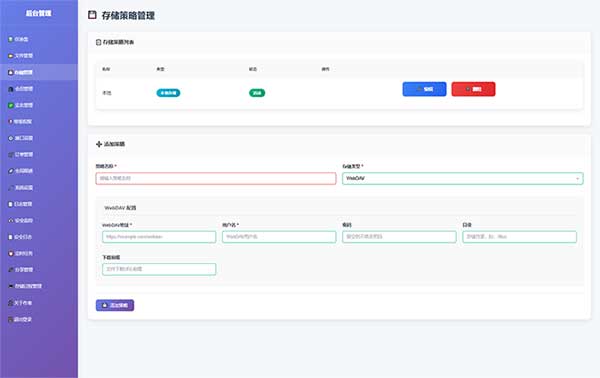Screen dimensions: 600x378
Task: Click the 存储策略管理 page title
Action: [128, 15]
